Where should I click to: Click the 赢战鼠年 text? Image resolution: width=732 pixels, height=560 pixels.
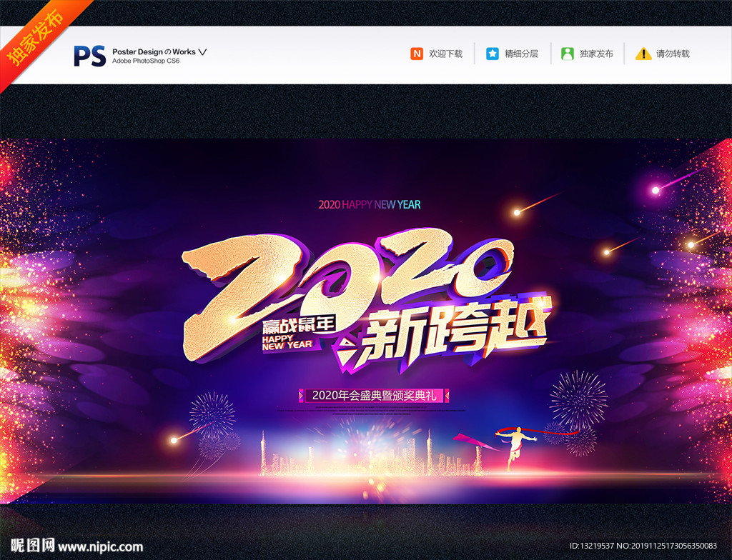coord(299,323)
